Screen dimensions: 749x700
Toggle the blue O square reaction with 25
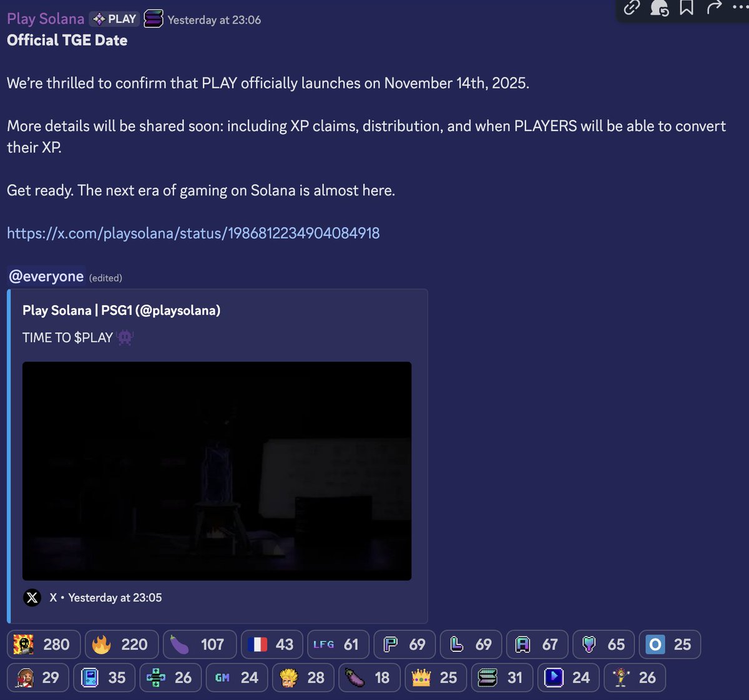[x=670, y=644]
